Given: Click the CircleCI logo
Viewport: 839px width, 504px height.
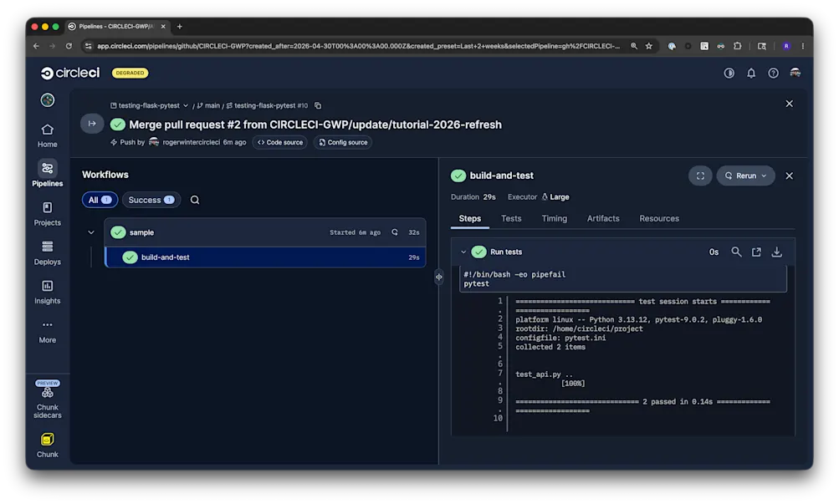Looking at the screenshot, I should pos(70,73).
